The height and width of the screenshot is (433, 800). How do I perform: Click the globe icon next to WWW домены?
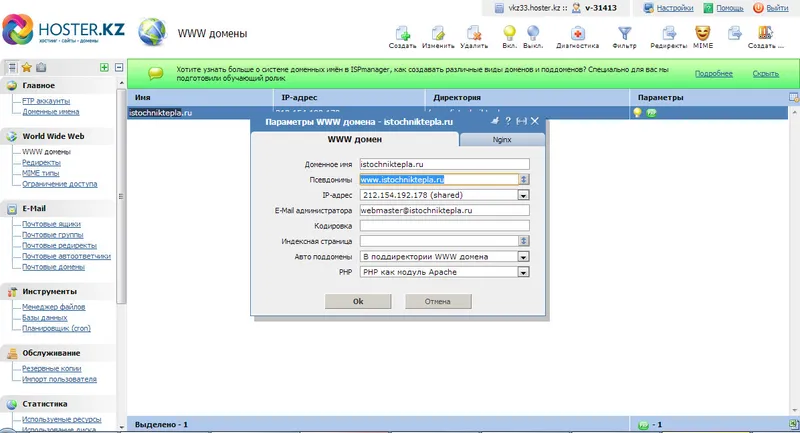click(152, 32)
